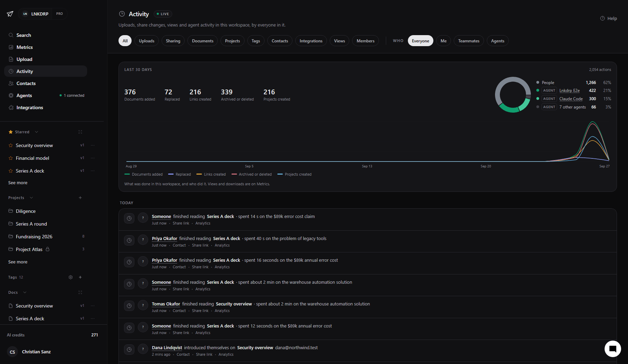This screenshot has width=628, height=364.
Task: Add a new tag with plus icon
Action: [80, 277]
